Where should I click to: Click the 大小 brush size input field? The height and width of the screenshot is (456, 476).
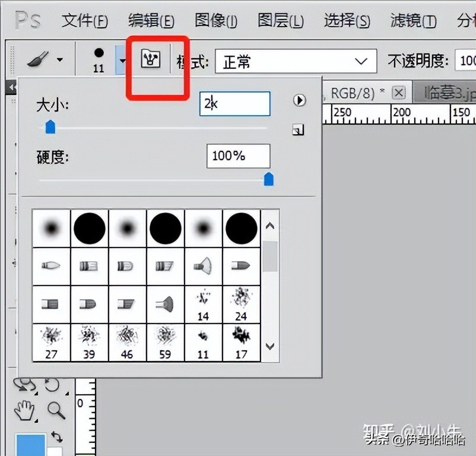234,103
